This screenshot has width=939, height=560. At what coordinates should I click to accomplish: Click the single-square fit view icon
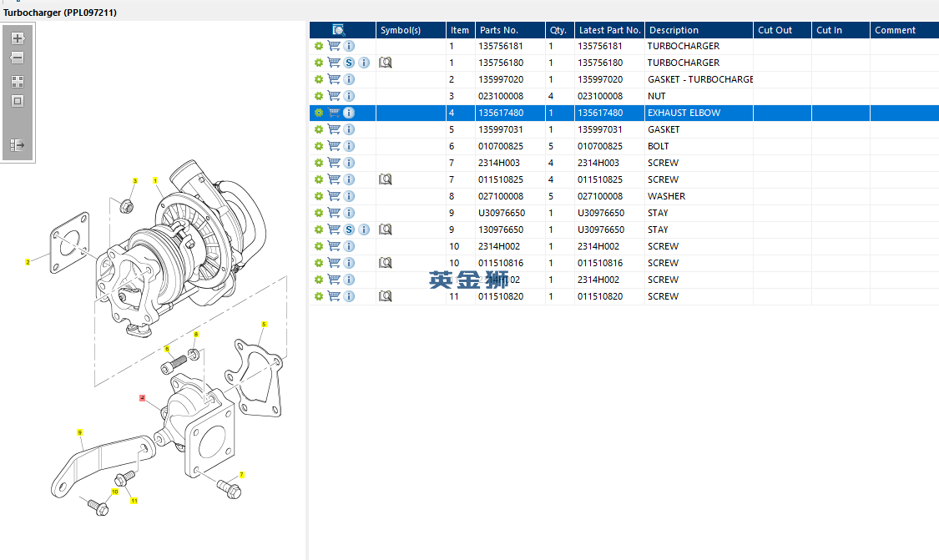coord(18,101)
